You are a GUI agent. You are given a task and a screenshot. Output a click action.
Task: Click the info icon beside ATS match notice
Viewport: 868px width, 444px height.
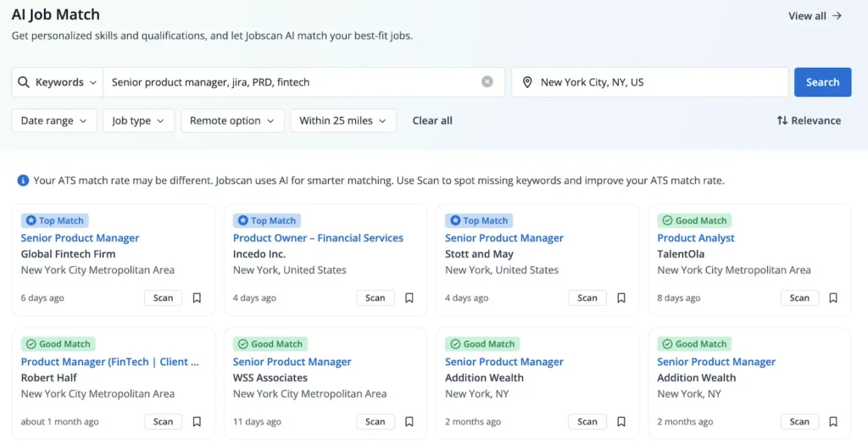coord(23,180)
